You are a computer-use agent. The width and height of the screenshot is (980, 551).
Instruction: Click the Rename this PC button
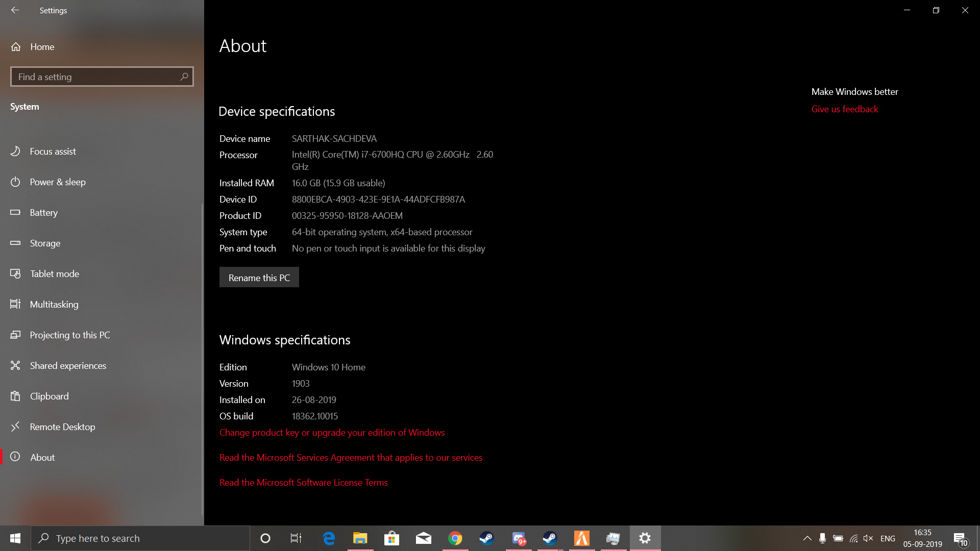coord(259,278)
